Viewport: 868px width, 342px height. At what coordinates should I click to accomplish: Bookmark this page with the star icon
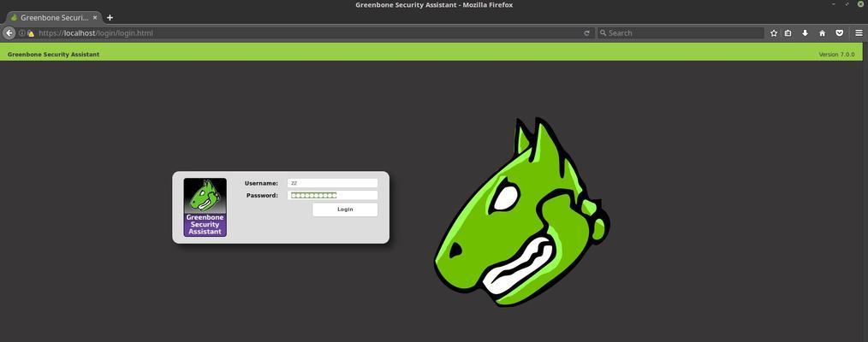pyautogui.click(x=774, y=33)
